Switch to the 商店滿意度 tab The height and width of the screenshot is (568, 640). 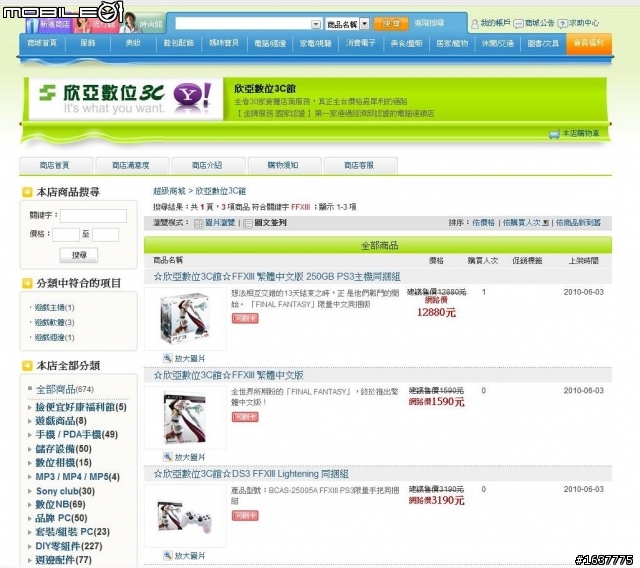pyautogui.click(x=131, y=165)
